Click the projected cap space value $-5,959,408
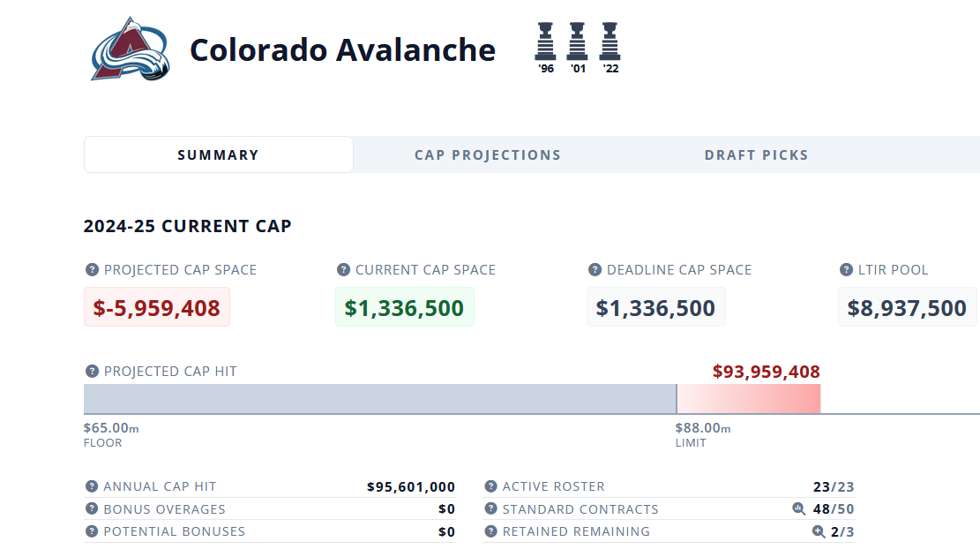The image size is (980, 557). [x=157, y=307]
